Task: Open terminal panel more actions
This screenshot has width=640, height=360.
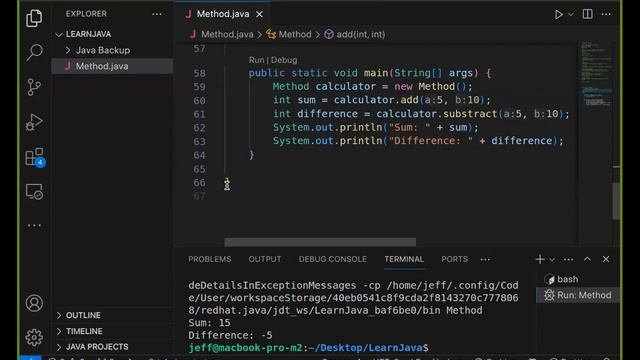Action: click(x=568, y=260)
